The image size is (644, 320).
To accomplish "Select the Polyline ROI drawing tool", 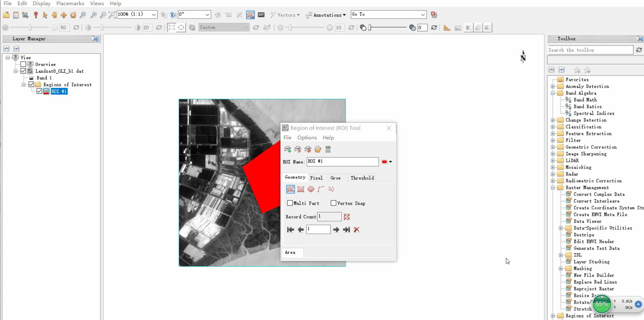I will pyautogui.click(x=321, y=189).
